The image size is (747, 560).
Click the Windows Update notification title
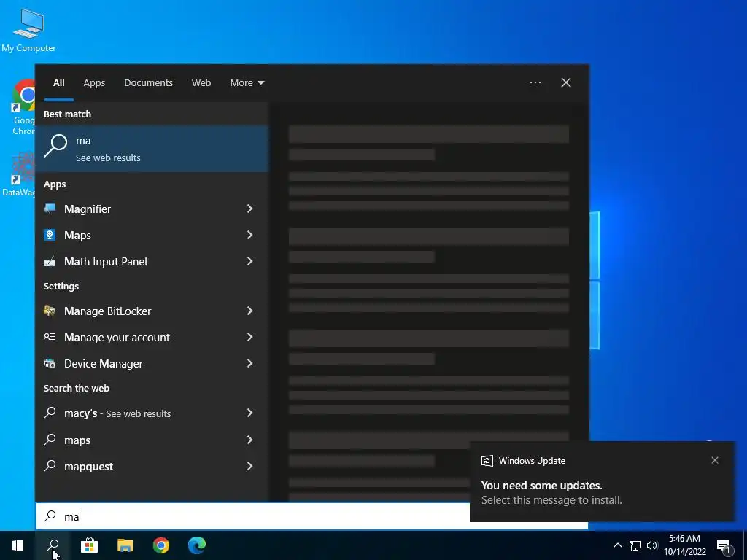[x=532, y=461]
